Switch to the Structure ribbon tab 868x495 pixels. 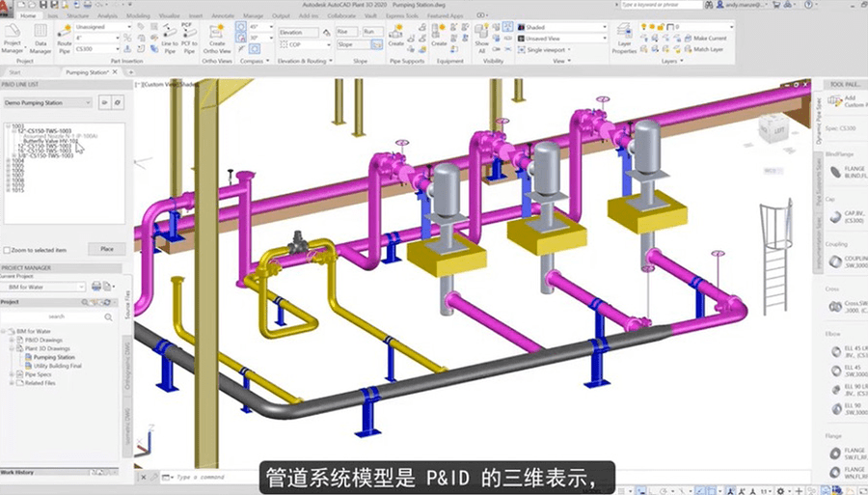tap(78, 16)
